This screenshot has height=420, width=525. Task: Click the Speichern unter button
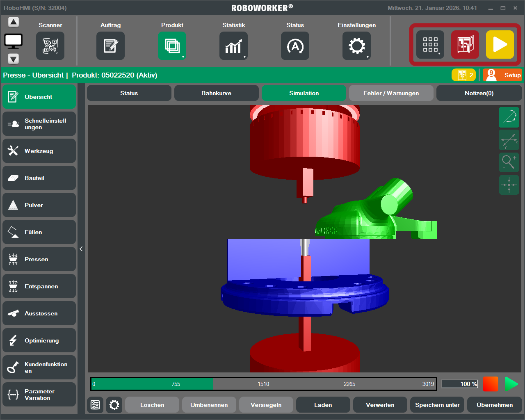[437, 405]
